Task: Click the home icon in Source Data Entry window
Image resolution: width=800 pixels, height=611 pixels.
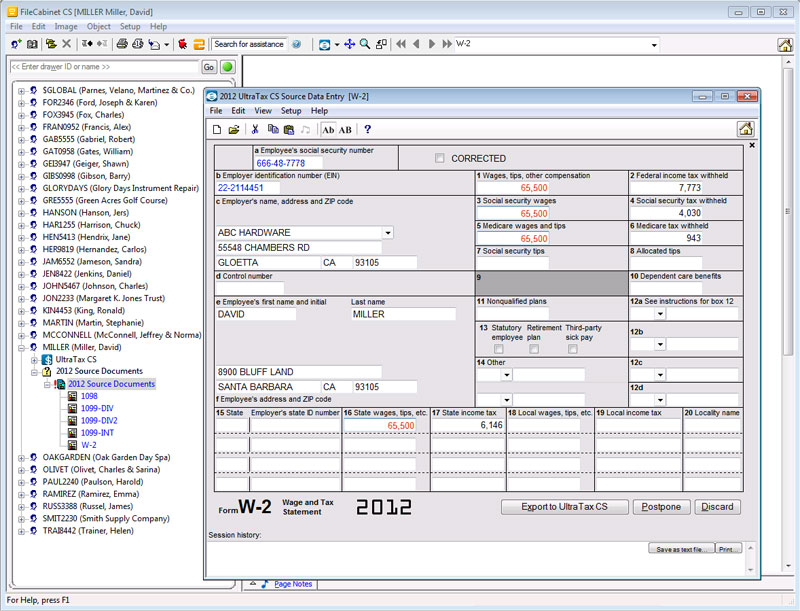Action: point(745,129)
